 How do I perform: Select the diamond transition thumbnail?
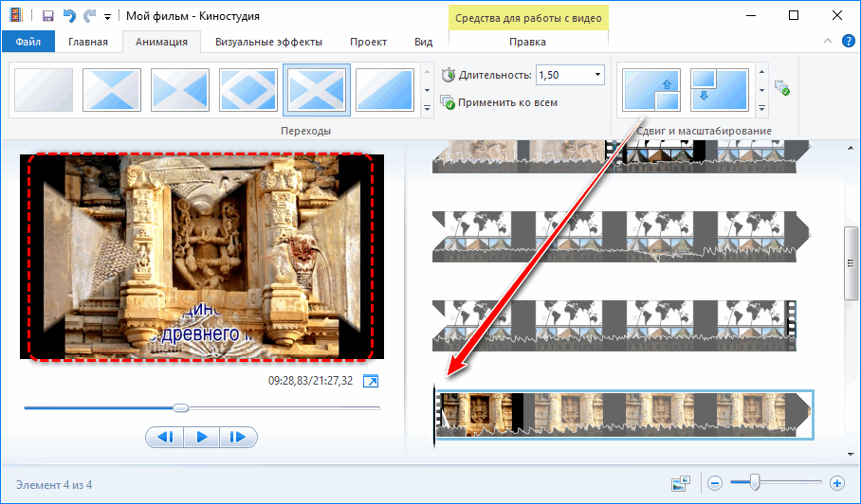coord(247,90)
